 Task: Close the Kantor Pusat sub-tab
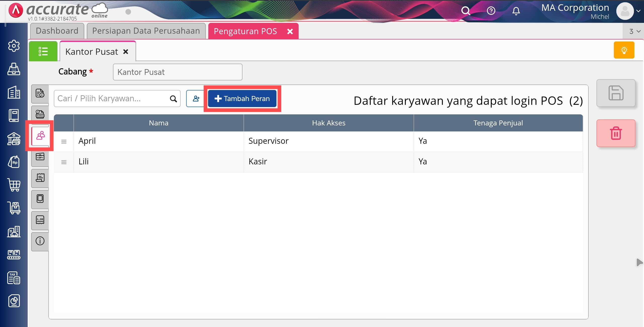coord(126,52)
